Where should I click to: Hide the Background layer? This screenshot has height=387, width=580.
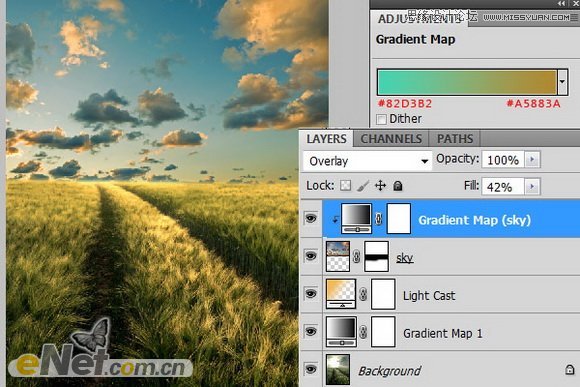311,369
